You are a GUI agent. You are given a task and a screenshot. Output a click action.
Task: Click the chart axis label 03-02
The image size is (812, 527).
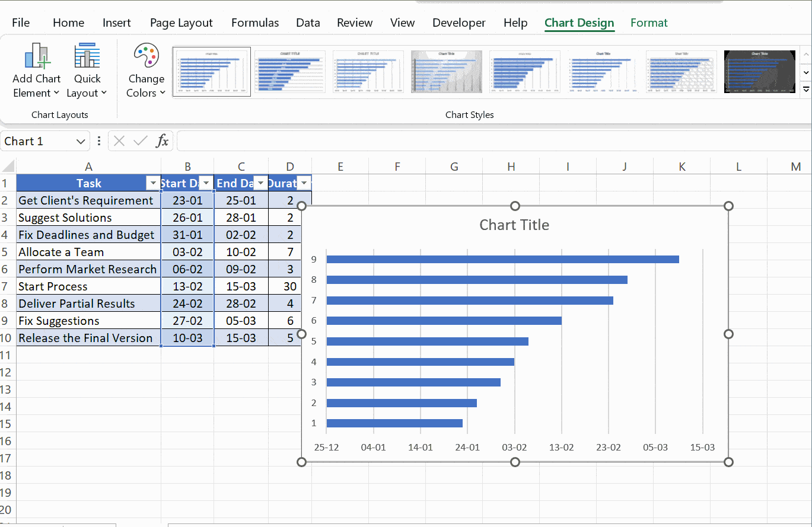tap(514, 447)
